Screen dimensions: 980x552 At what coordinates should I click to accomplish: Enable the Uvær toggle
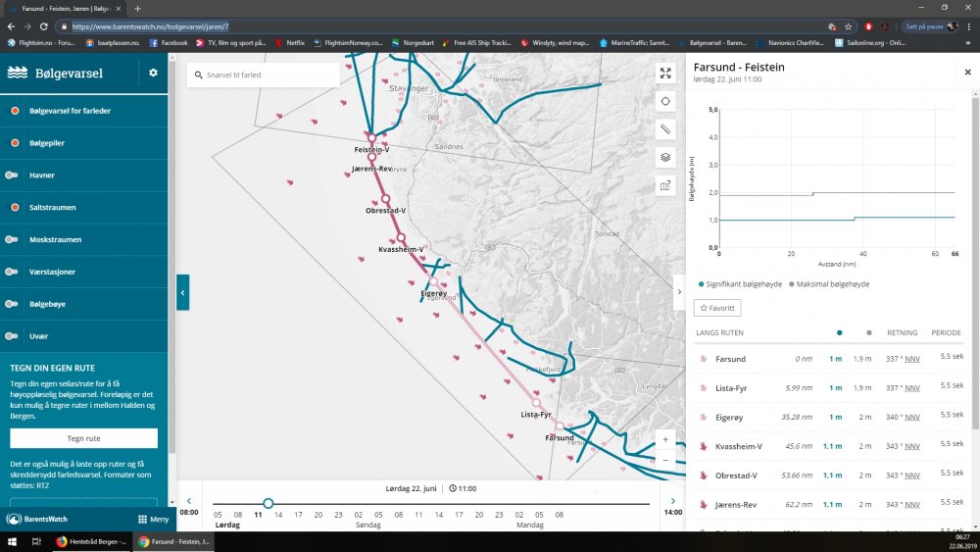tap(12, 336)
